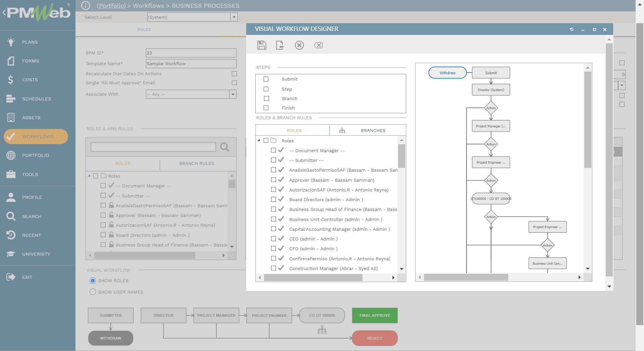
Task: Switch to the BRANCH RULES tab
Action: coord(197,164)
